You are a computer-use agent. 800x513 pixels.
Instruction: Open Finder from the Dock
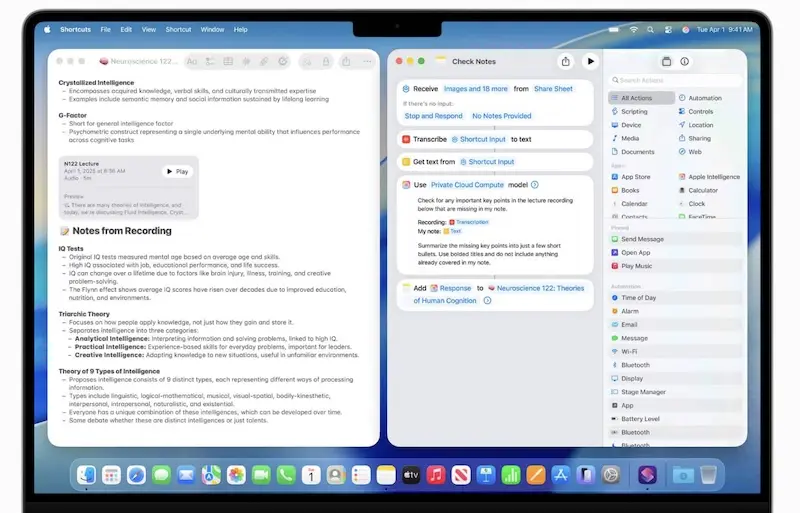pos(86,475)
